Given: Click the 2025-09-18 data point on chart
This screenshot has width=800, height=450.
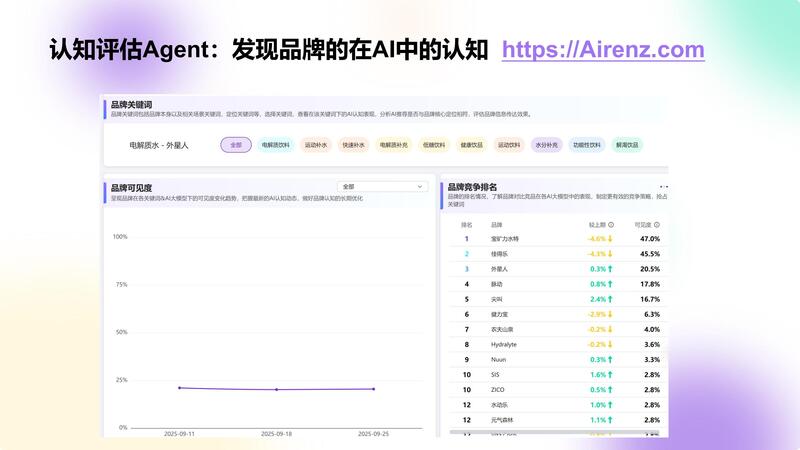Looking at the screenshot, I should pyautogui.click(x=277, y=389).
